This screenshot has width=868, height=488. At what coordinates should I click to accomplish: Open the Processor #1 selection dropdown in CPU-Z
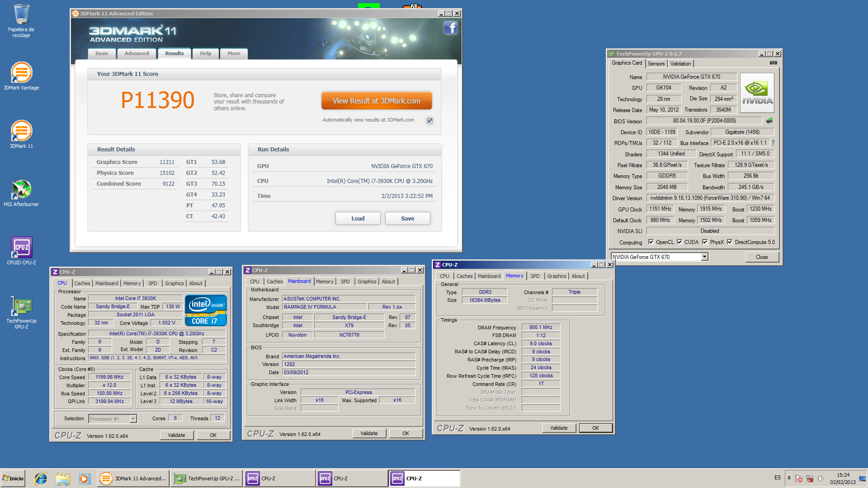[133, 419]
